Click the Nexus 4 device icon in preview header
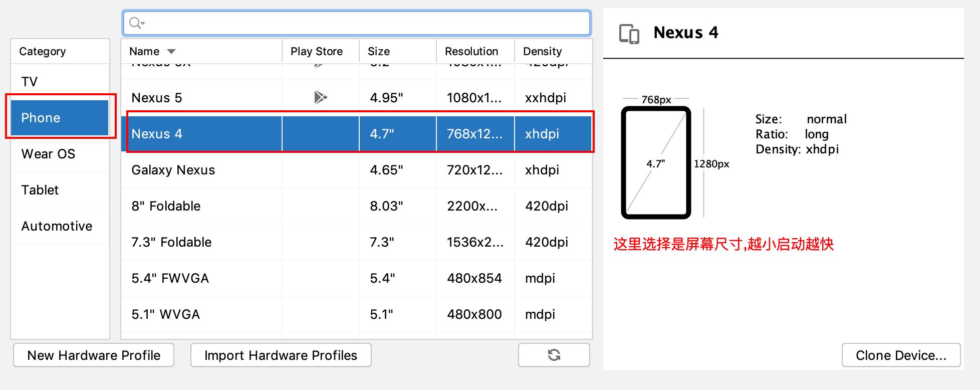980x390 pixels. pyautogui.click(x=629, y=34)
